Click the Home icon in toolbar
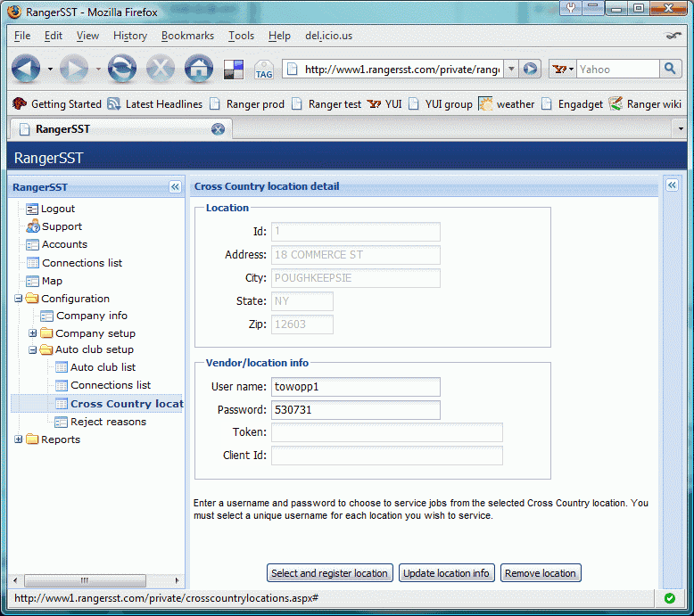694x616 pixels. (x=197, y=69)
